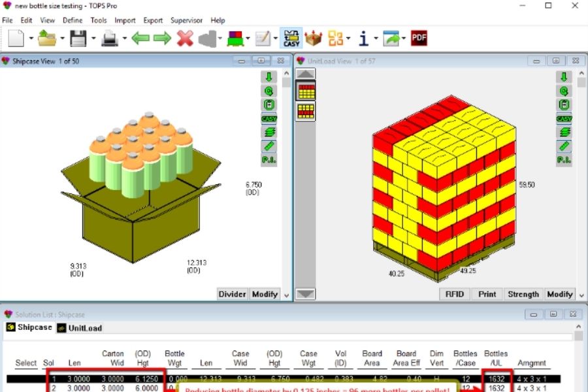The height and width of the screenshot is (392, 588).
Task: Select the first layer pattern thumbnail
Action: [x=306, y=91]
